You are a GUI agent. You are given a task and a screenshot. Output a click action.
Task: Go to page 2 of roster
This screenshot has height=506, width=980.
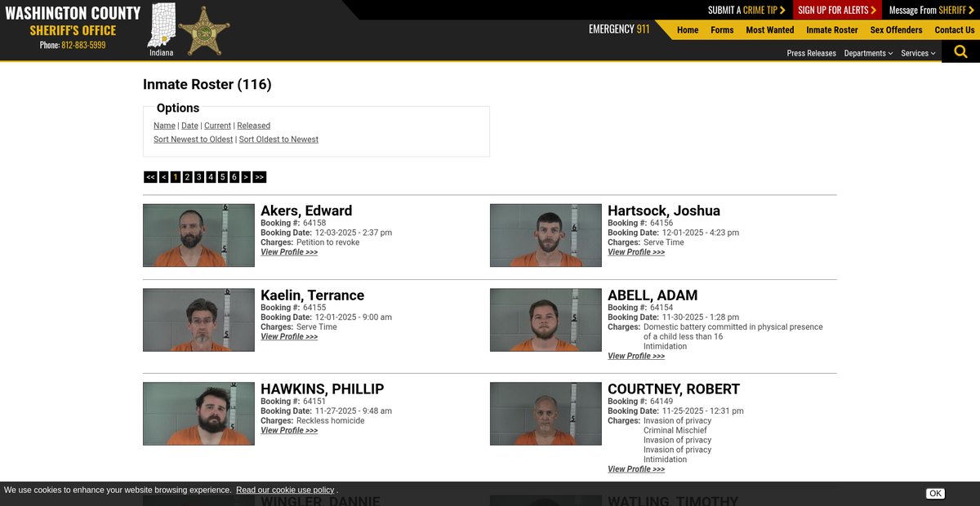pos(187,177)
